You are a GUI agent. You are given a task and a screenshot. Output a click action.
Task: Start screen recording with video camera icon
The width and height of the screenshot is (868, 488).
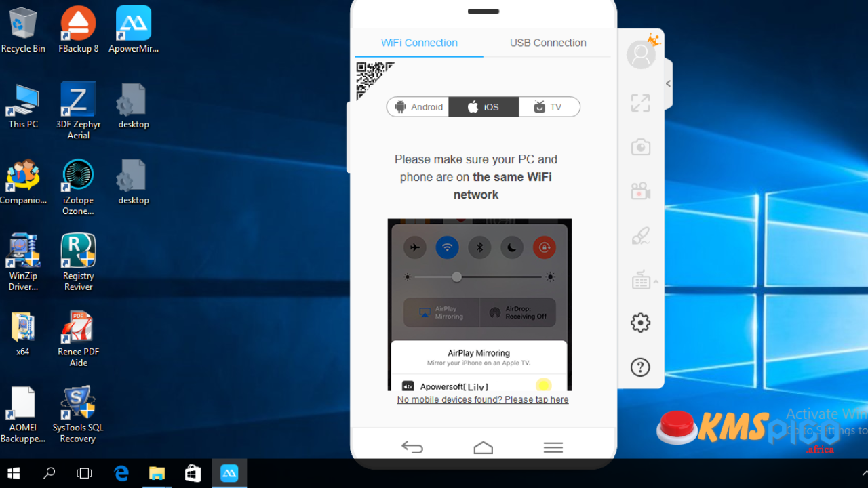[x=640, y=191]
